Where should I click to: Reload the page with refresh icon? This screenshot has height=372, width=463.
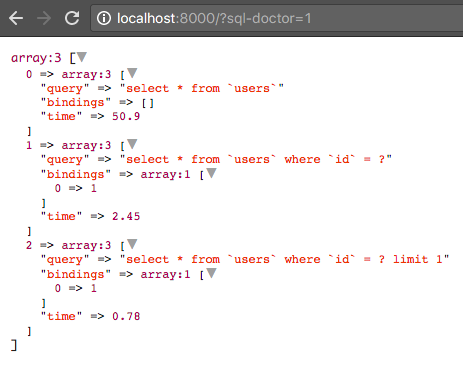[x=72, y=18]
